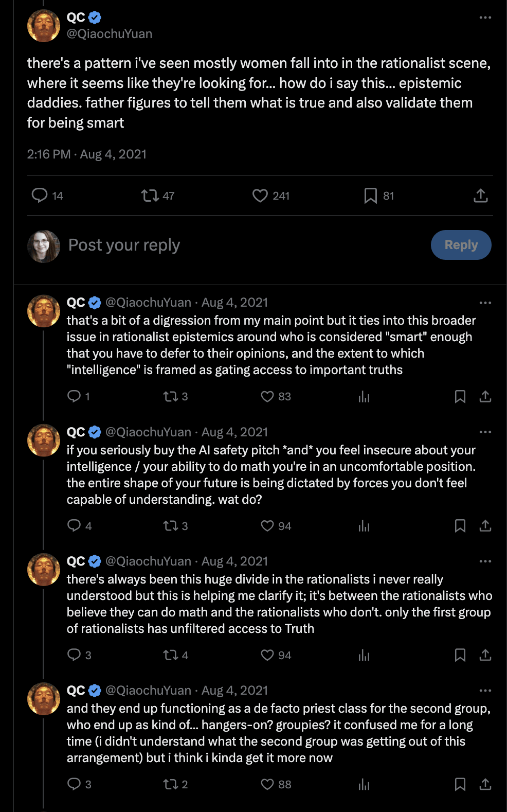Click the retweet icon showing 47 reposts
Screen dimensions: 507x812
pos(150,196)
